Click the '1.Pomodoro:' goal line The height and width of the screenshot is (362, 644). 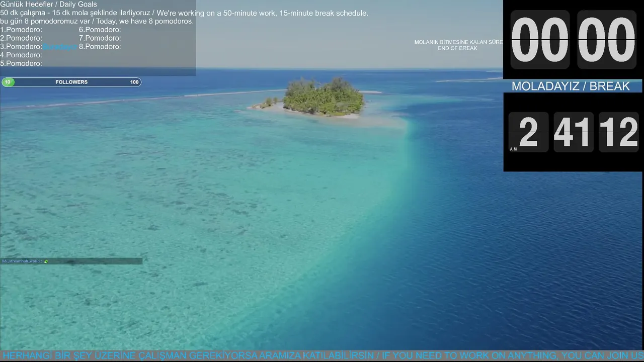click(21, 30)
